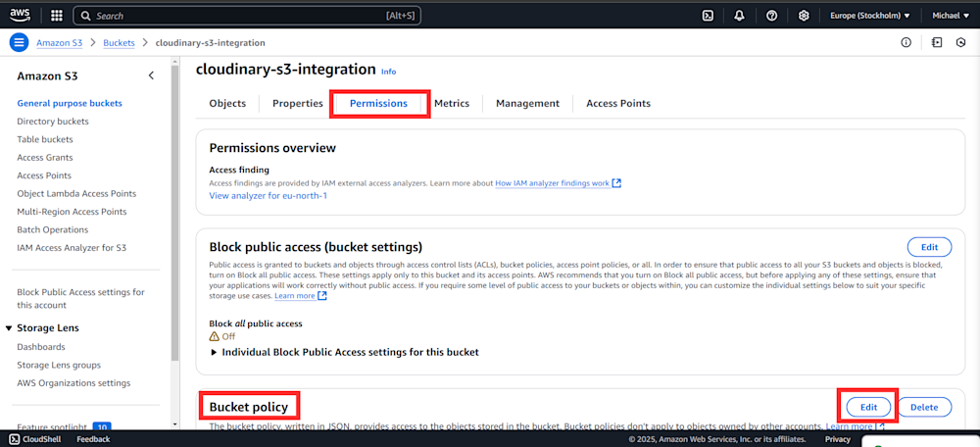
Task: Open AWS Organizations settings
Action: (73, 383)
